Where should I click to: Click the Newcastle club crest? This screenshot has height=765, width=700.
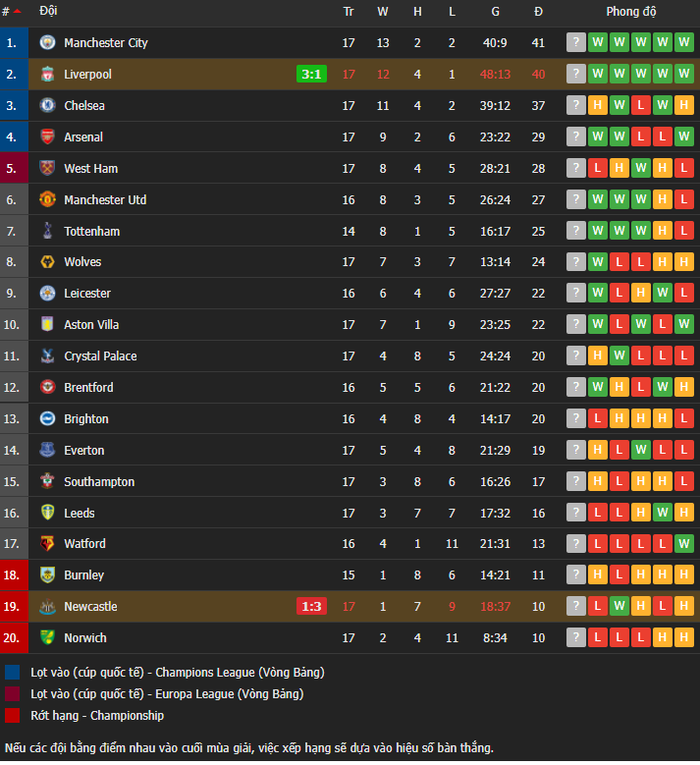[x=47, y=606]
